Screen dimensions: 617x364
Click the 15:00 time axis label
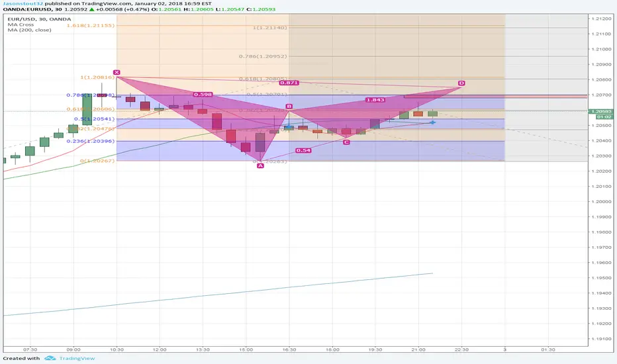[246, 349]
